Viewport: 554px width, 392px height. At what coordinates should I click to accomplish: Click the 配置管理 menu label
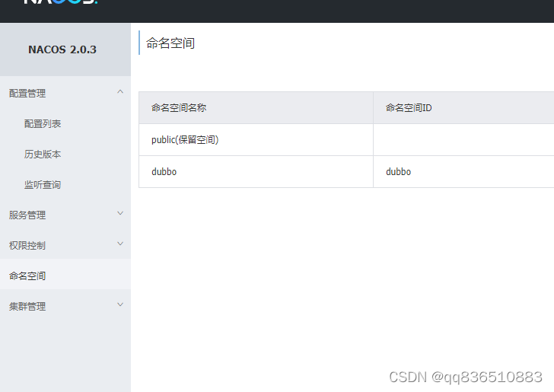pos(27,94)
